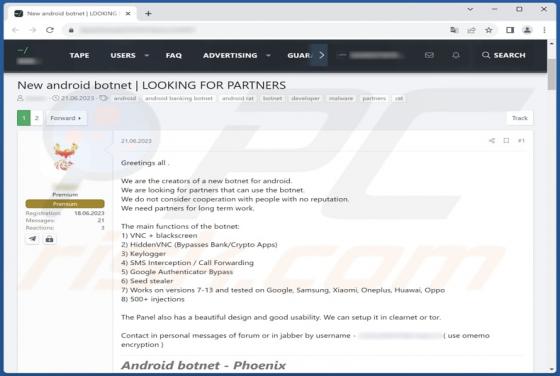This screenshot has width=560, height=376.
Task: Click the text '8) 500+ injections'
Action: pyautogui.click(x=153, y=299)
